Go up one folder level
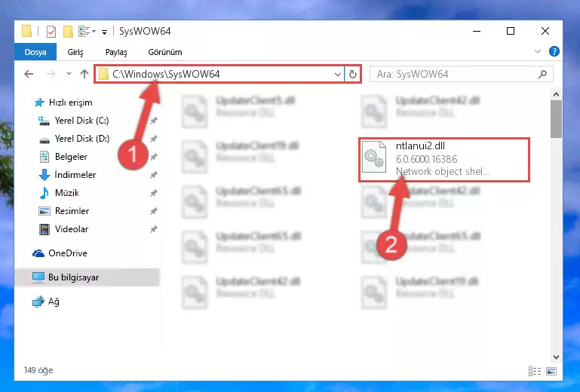580x392 pixels. tap(84, 74)
